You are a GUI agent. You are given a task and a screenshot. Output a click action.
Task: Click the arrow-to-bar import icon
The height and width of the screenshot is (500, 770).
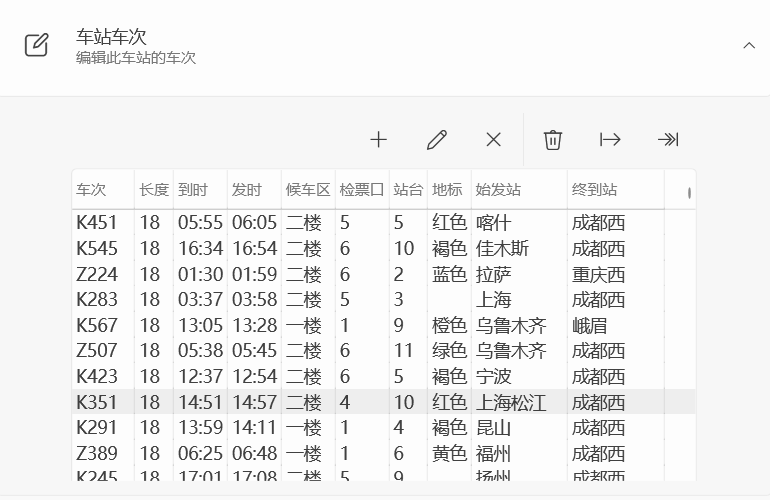point(610,140)
